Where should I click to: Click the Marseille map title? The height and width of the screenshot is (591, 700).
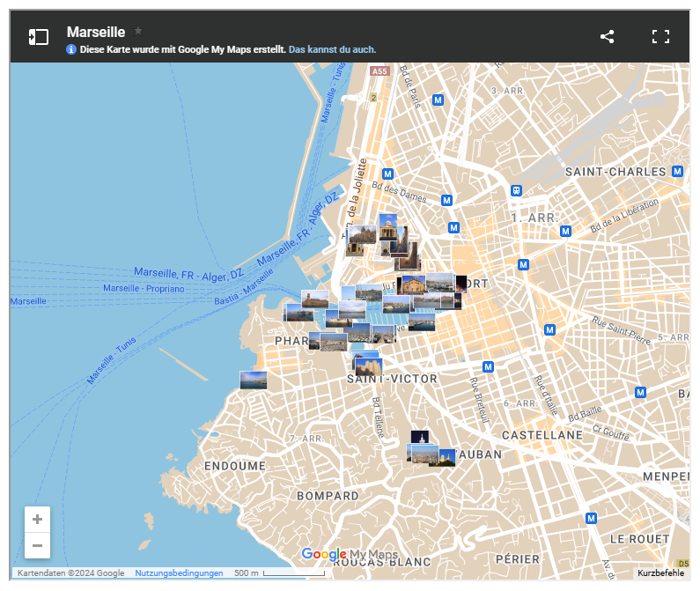point(95,32)
